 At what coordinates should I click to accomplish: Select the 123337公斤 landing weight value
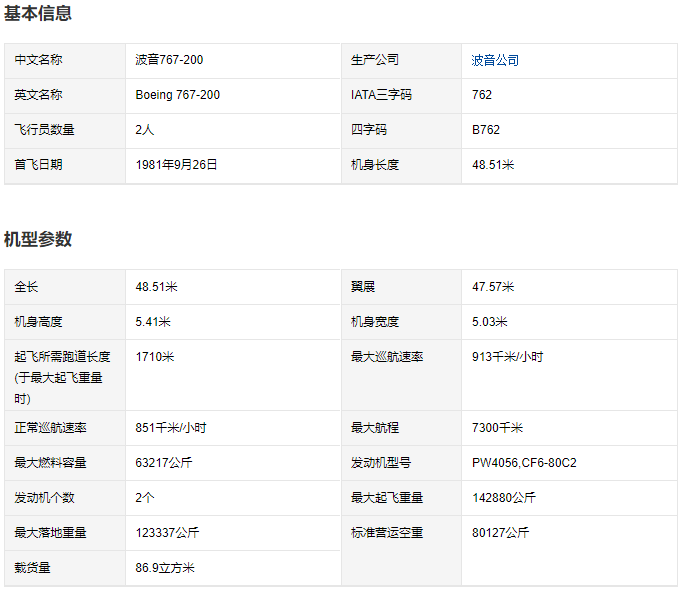[167, 532]
